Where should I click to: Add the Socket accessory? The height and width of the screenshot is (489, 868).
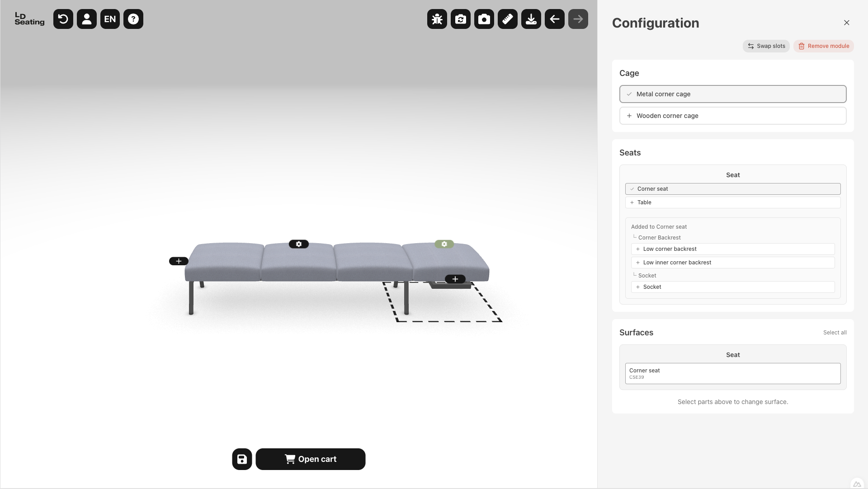point(733,287)
